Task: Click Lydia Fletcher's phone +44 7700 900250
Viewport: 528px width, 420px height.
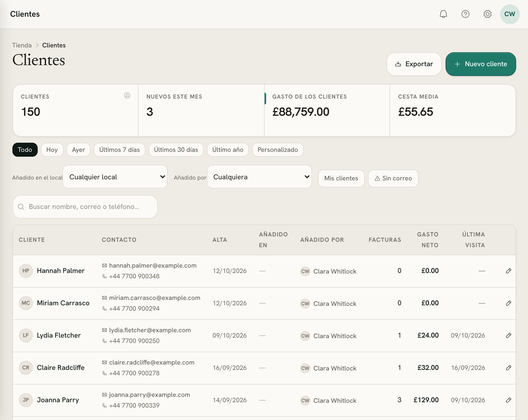Action: point(134,341)
